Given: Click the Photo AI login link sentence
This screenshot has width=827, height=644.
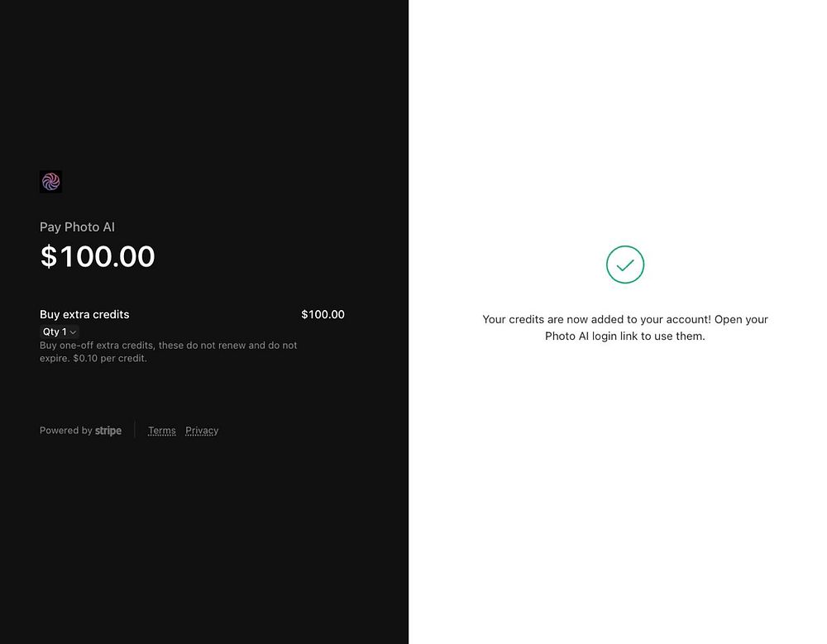Looking at the screenshot, I should click(x=625, y=336).
